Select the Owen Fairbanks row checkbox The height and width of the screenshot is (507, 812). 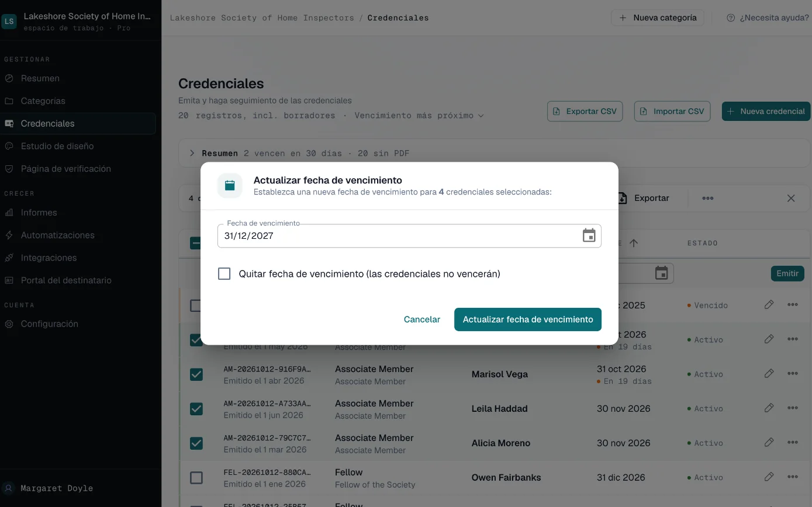[x=196, y=478]
